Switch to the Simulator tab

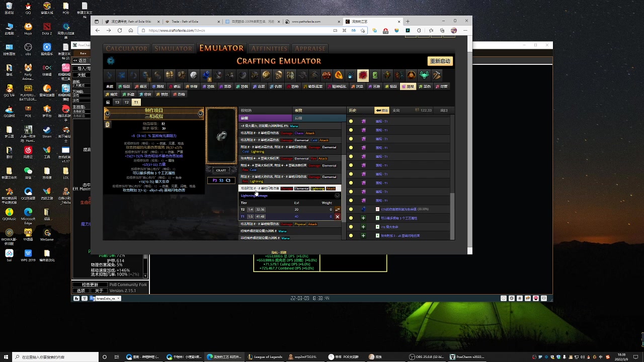click(173, 48)
